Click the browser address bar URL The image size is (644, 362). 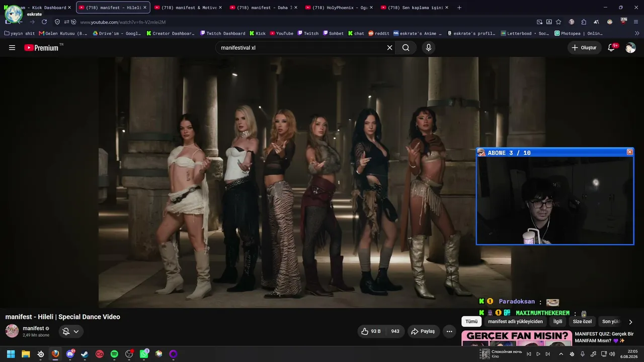(x=123, y=22)
